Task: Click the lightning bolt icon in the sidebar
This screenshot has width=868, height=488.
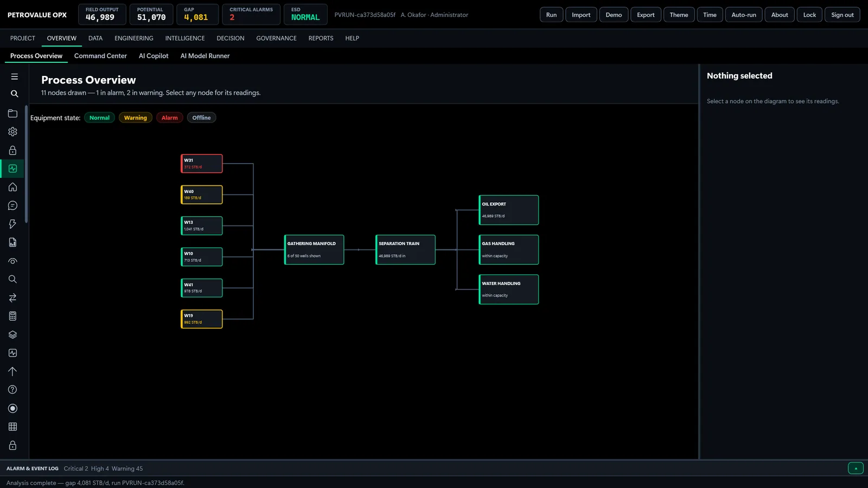Action: click(x=12, y=224)
